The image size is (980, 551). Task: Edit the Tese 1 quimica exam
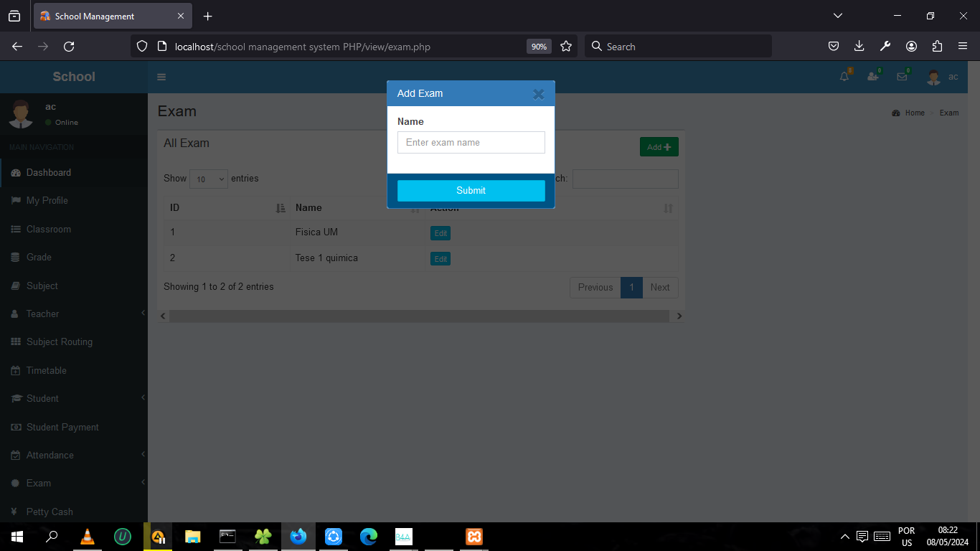(440, 259)
